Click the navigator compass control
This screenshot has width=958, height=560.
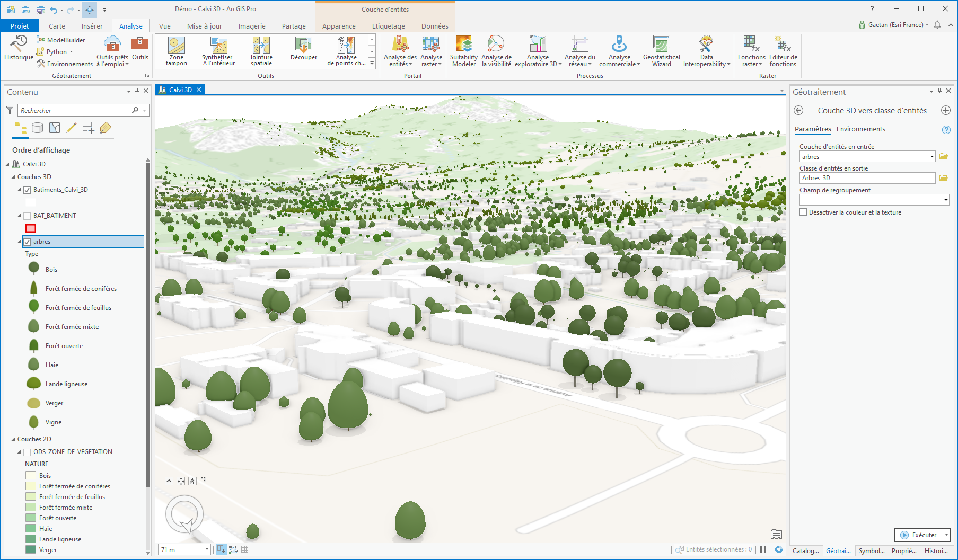[184, 514]
